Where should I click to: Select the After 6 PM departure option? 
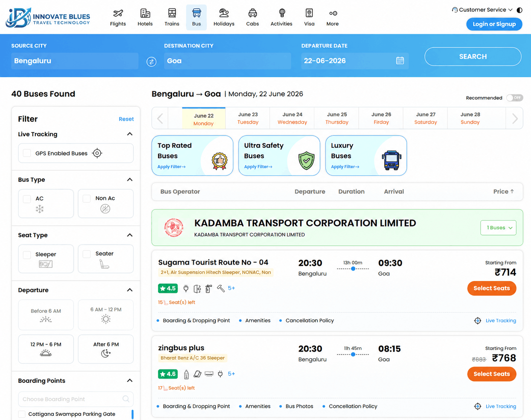coord(106,349)
